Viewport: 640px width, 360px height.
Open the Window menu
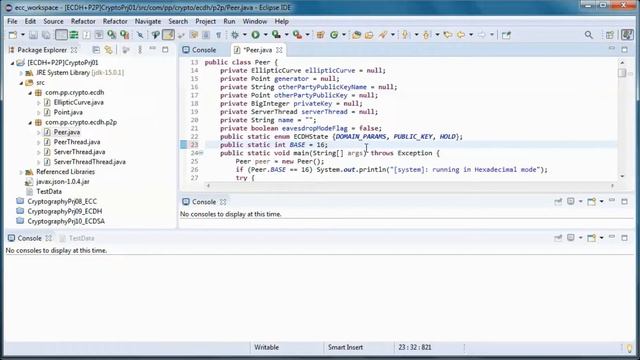point(255,21)
